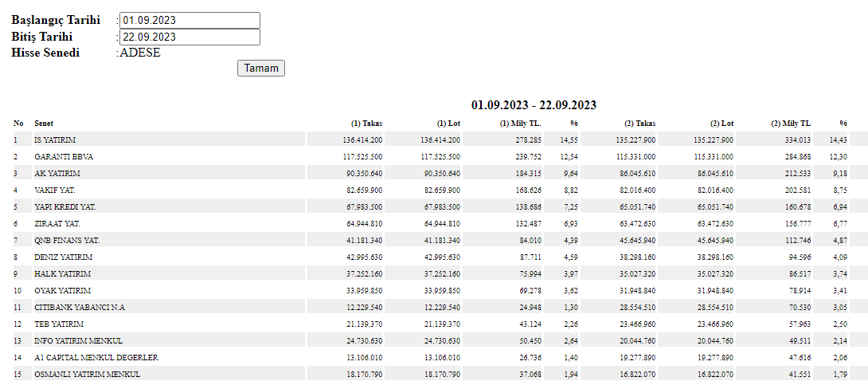Click the (2) Mily TL column header
The height and width of the screenshot is (385, 868).
pyautogui.click(x=791, y=124)
